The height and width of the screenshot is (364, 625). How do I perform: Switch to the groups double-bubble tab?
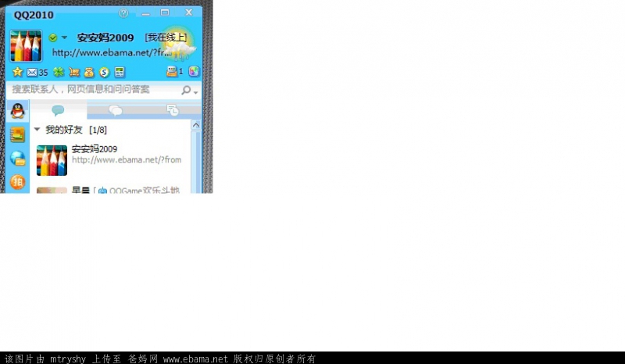[x=116, y=110]
